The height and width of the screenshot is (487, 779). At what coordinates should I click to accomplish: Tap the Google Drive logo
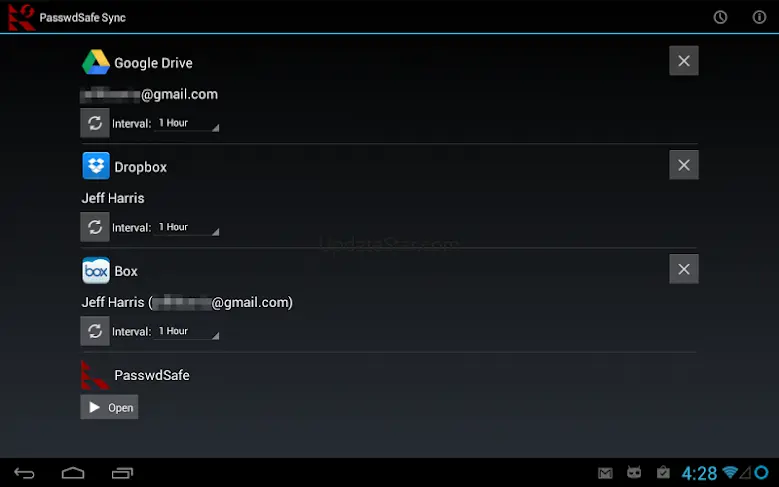coord(96,62)
